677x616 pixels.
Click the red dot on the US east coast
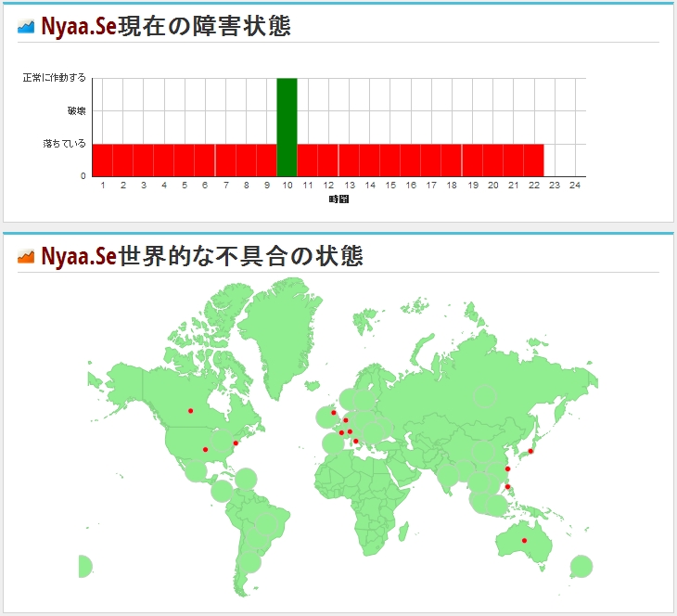click(236, 443)
